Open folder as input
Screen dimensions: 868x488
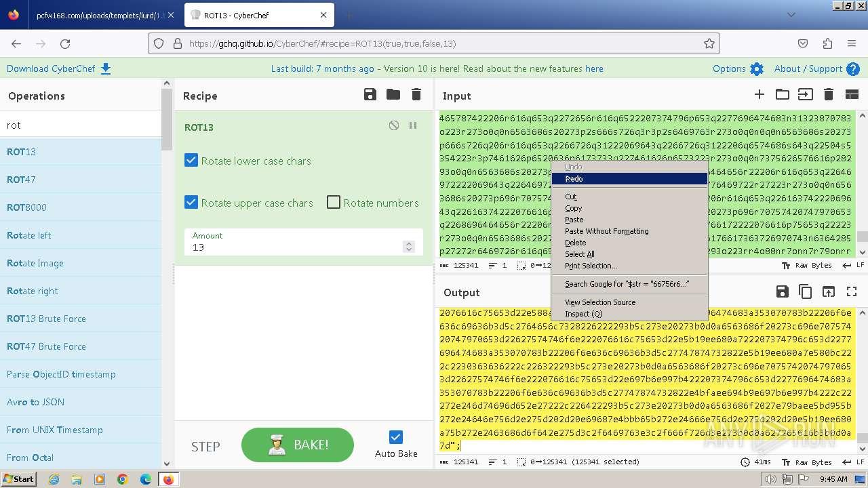click(x=783, y=95)
